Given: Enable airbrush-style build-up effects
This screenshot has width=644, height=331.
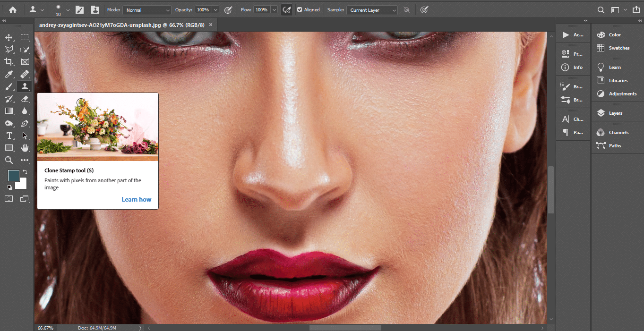Looking at the screenshot, I should click(x=287, y=9).
